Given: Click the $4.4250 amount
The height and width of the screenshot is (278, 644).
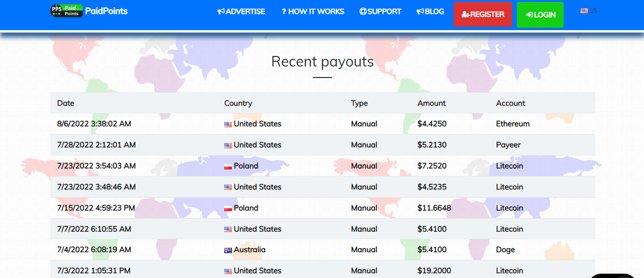Looking at the screenshot, I should pos(432,124).
